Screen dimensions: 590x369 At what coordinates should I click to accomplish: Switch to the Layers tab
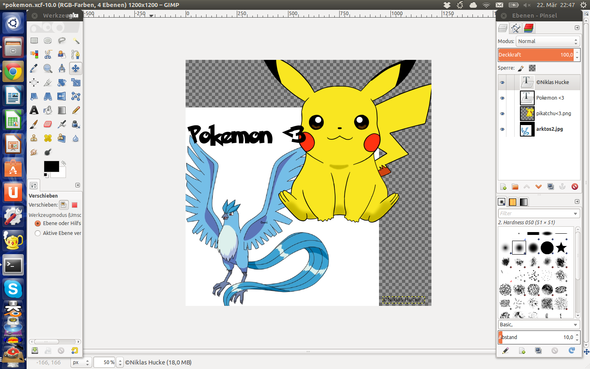[503, 28]
